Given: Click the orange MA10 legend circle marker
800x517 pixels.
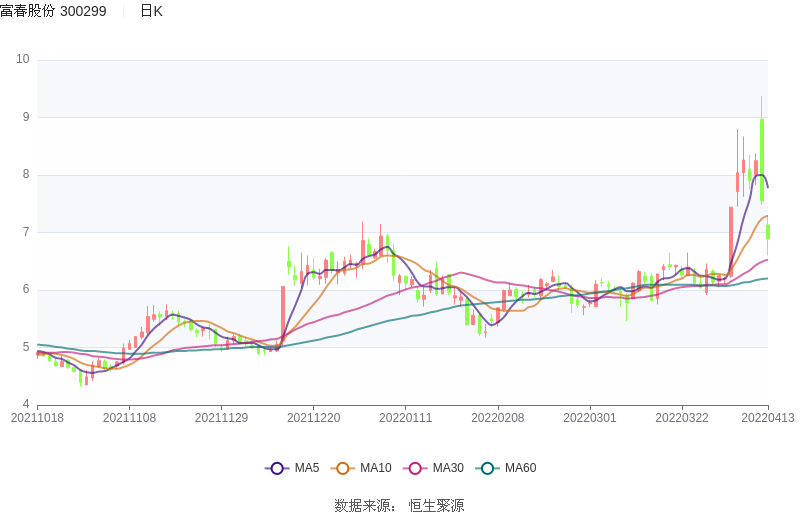Looking at the screenshot, I should click(343, 468).
